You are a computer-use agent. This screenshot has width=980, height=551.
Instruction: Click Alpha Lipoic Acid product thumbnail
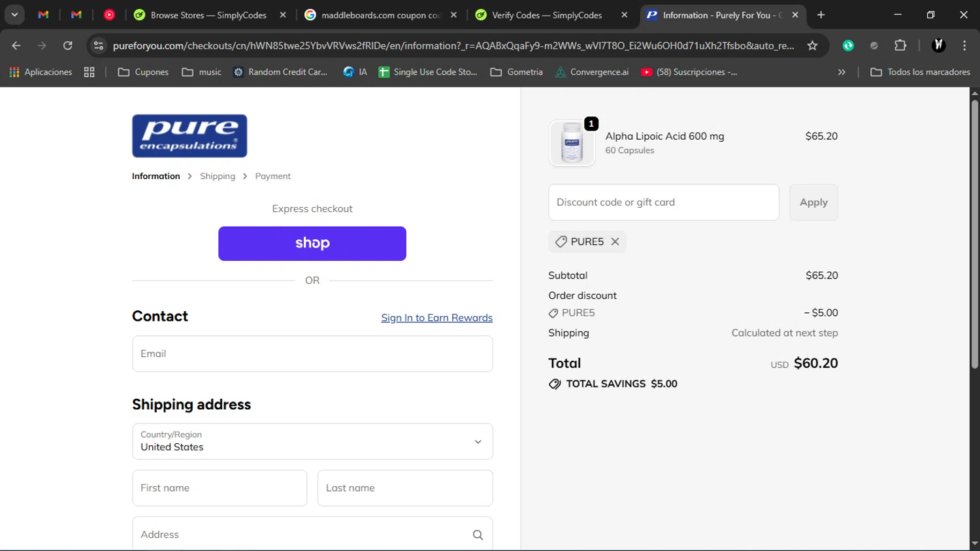(x=572, y=143)
